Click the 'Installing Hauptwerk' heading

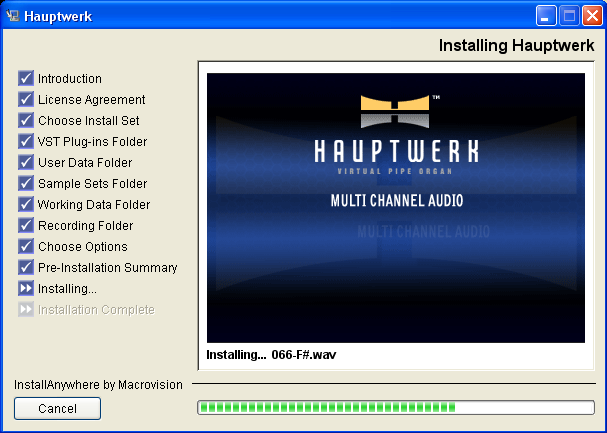pos(516,45)
